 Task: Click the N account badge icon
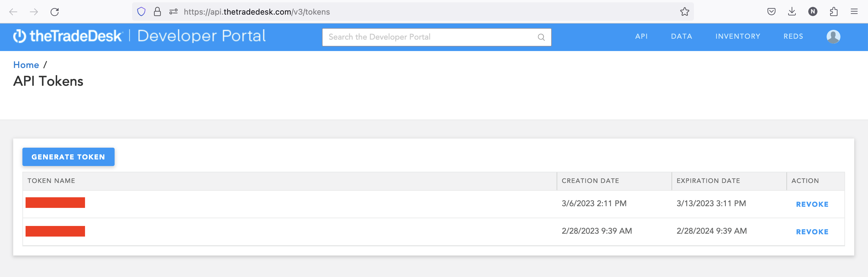tap(812, 12)
